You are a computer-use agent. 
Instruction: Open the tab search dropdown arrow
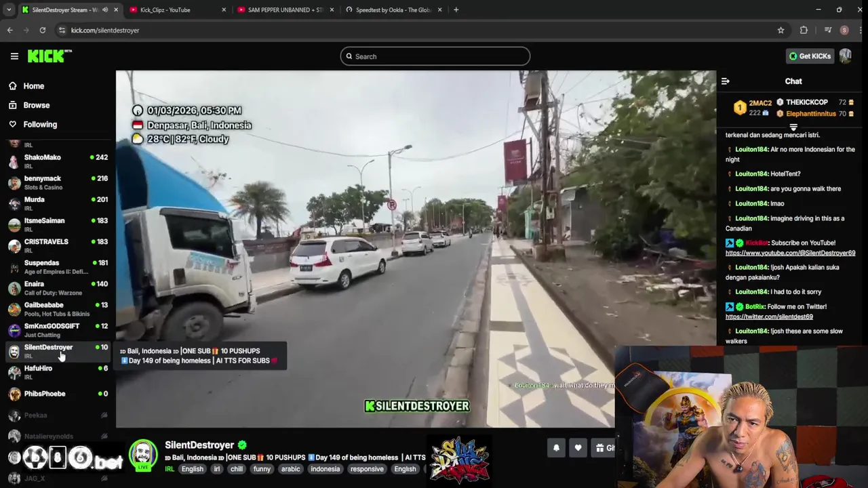coord(9,9)
